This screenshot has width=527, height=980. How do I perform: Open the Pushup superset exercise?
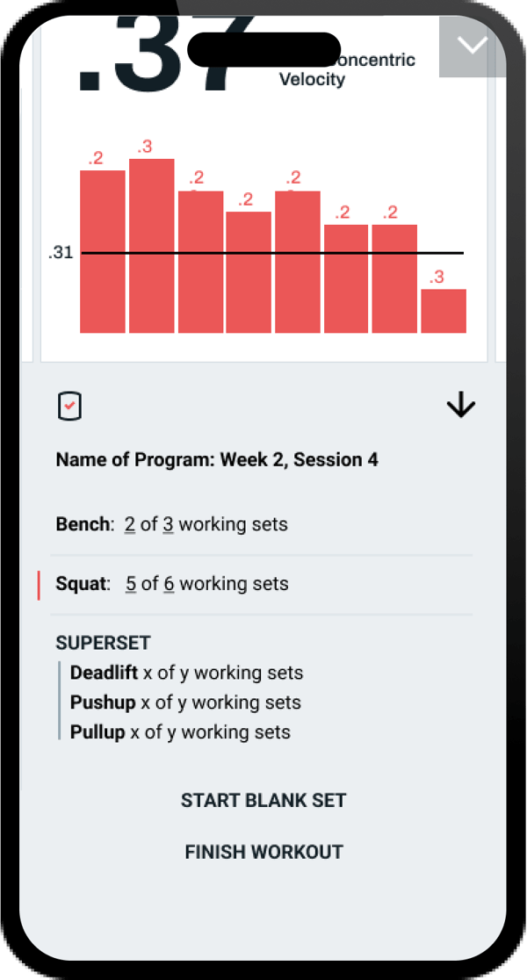185,703
